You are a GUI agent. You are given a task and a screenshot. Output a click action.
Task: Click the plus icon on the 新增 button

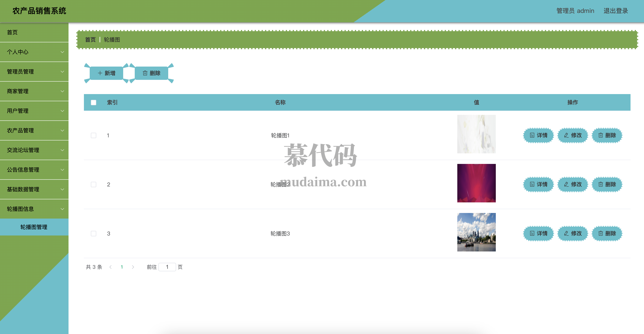point(100,73)
